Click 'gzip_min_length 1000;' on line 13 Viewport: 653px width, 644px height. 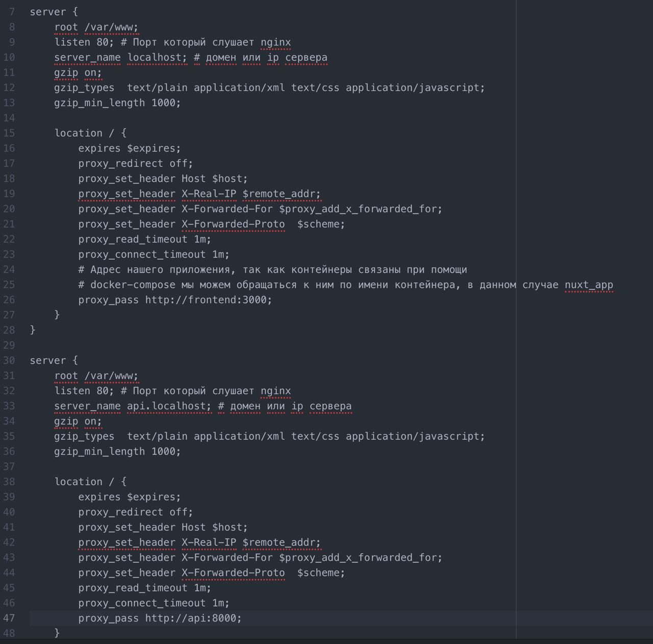coord(118,103)
